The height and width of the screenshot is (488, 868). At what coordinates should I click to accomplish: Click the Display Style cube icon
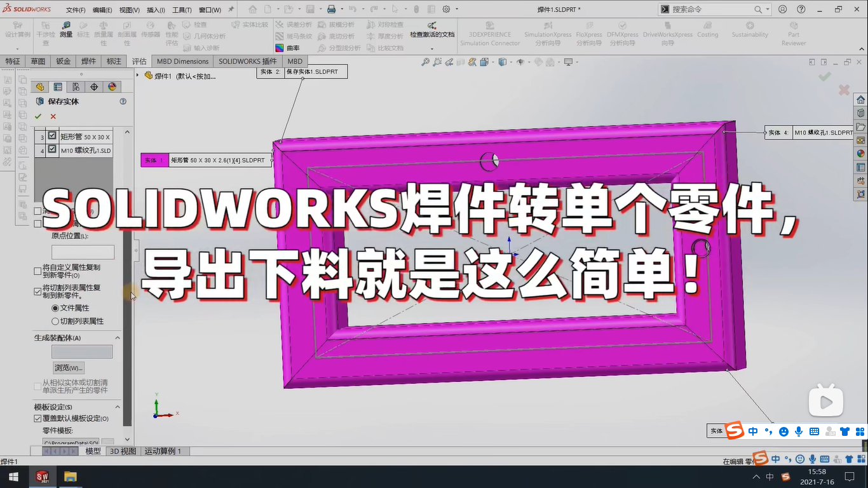click(502, 62)
